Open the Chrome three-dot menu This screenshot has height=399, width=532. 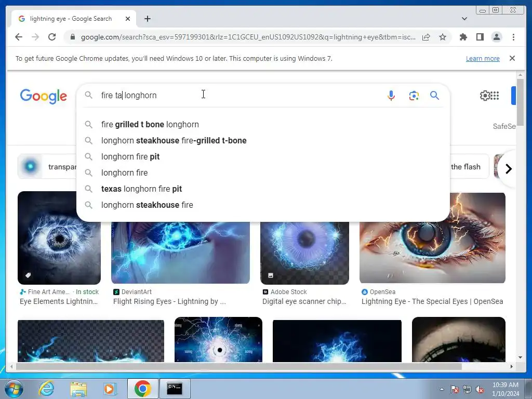pyautogui.click(x=513, y=37)
